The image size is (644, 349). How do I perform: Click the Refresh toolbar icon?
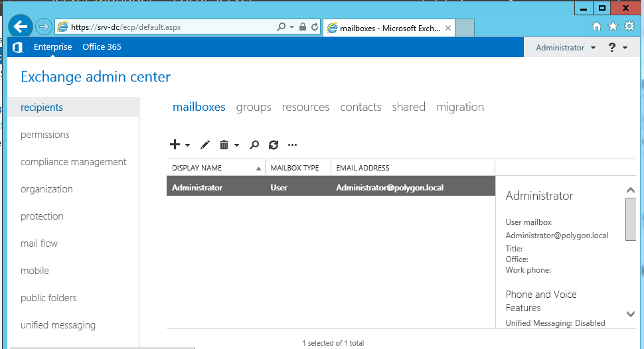pos(274,145)
